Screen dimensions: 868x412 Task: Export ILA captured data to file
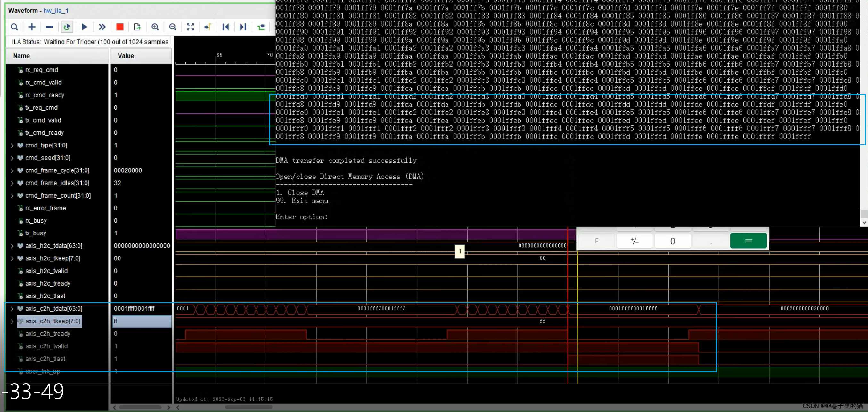137,27
